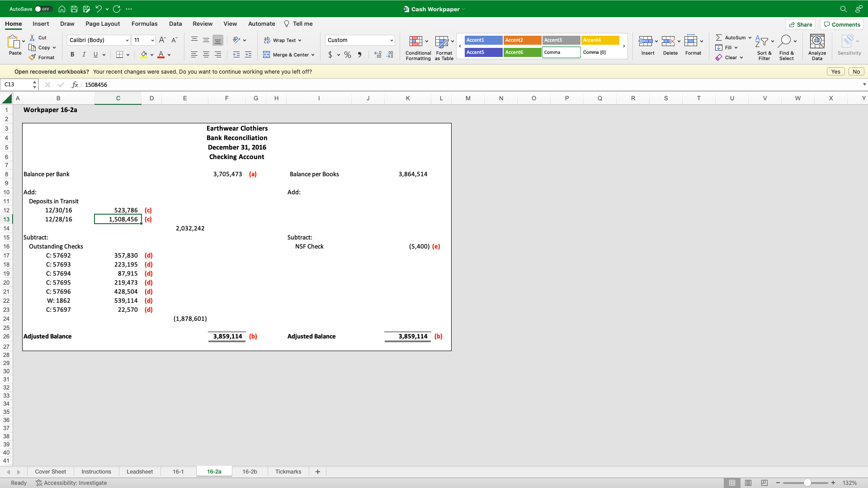Open the font name dropdown
868x488 pixels.
[x=127, y=40]
